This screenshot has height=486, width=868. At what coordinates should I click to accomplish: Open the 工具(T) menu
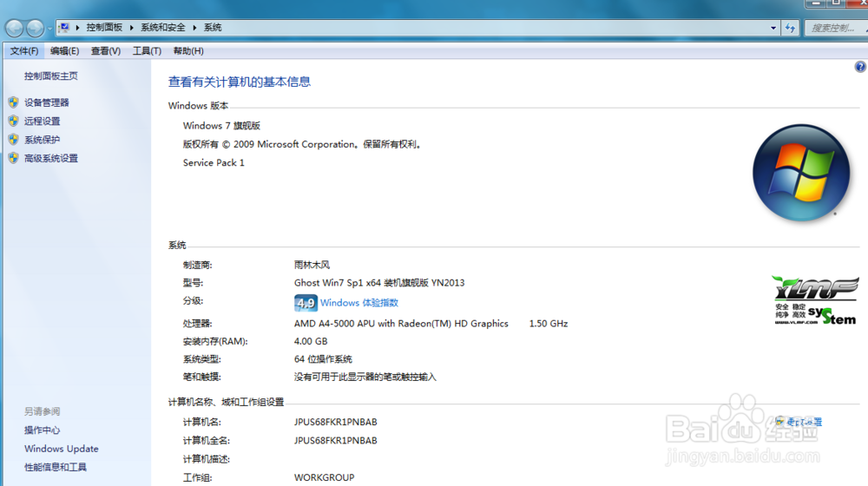[x=147, y=51]
